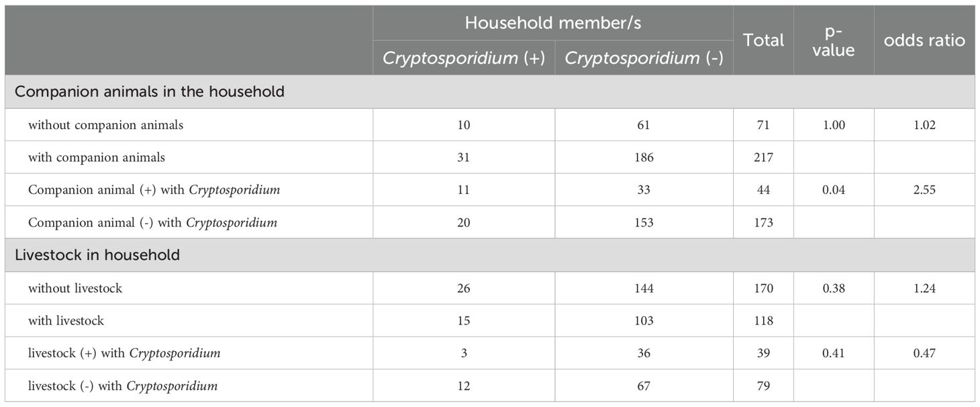Click the p-value cell showing 0.04
The width and height of the screenshot is (980, 407).
coord(834,190)
